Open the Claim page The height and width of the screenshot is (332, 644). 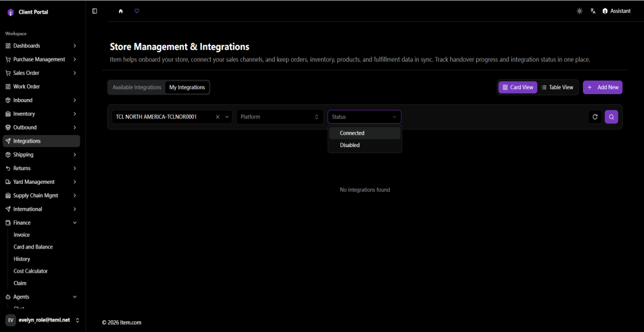pos(20,283)
